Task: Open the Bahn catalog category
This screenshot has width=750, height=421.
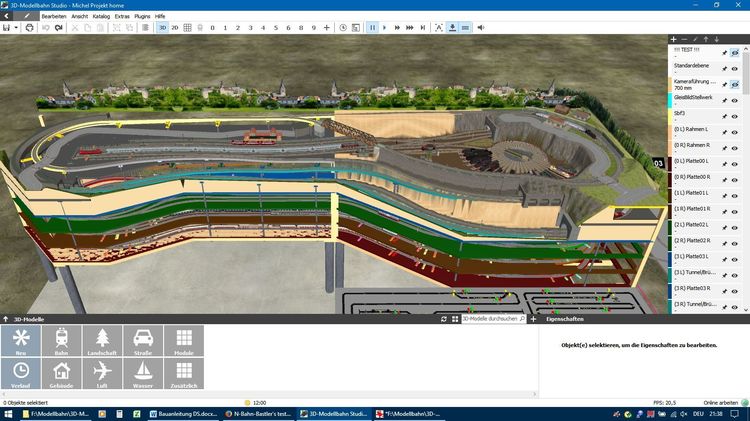Action: pos(61,341)
